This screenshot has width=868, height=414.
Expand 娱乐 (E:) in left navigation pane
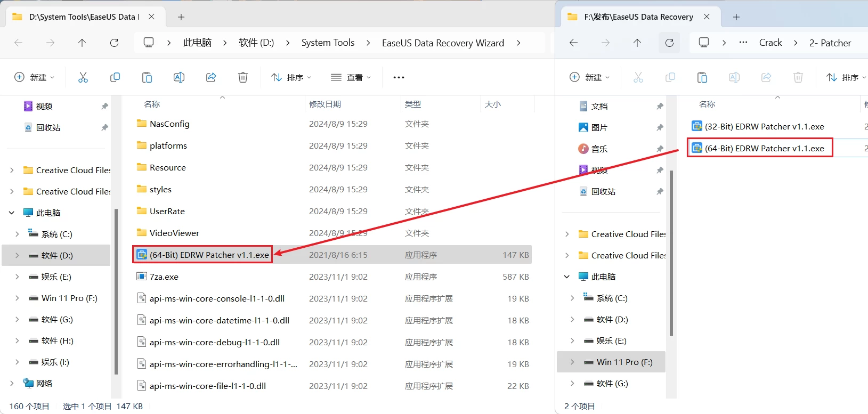[17, 277]
